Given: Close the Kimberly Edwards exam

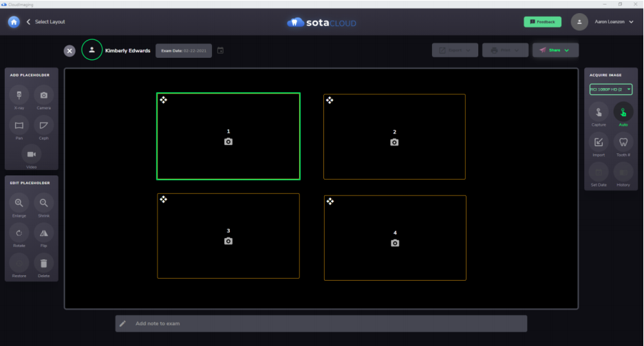Looking at the screenshot, I should click(x=69, y=51).
